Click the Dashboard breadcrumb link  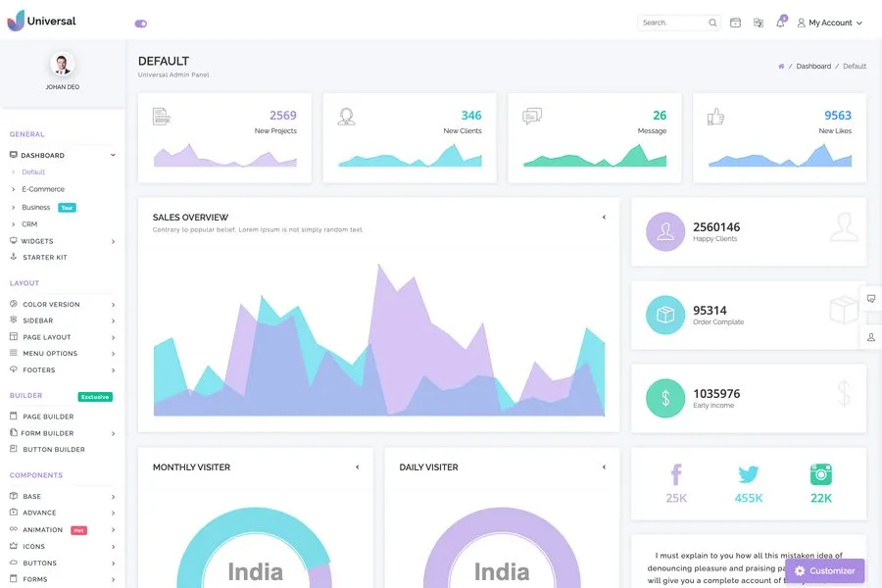813,67
